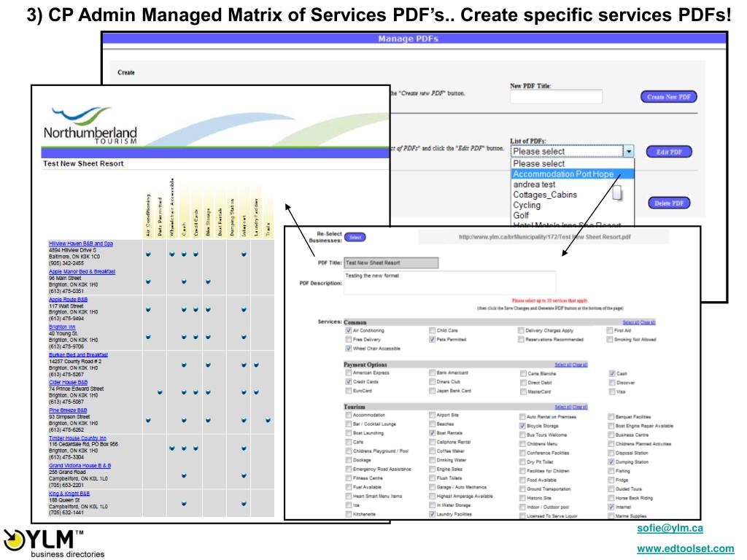The height and width of the screenshot is (560, 747).
Task: Uncheck the Cash payment option
Action: pyautogui.click(x=612, y=374)
